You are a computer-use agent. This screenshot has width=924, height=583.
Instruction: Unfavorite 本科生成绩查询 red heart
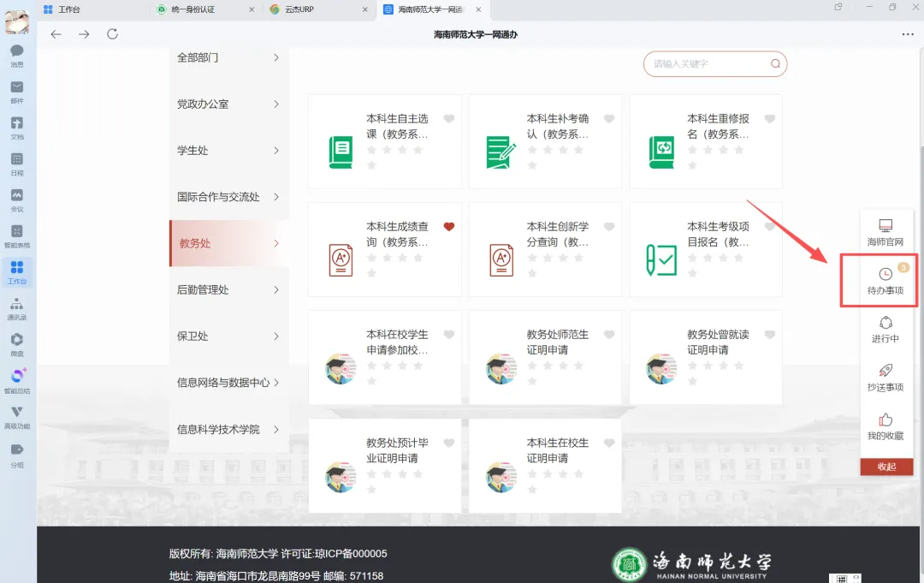point(449,226)
